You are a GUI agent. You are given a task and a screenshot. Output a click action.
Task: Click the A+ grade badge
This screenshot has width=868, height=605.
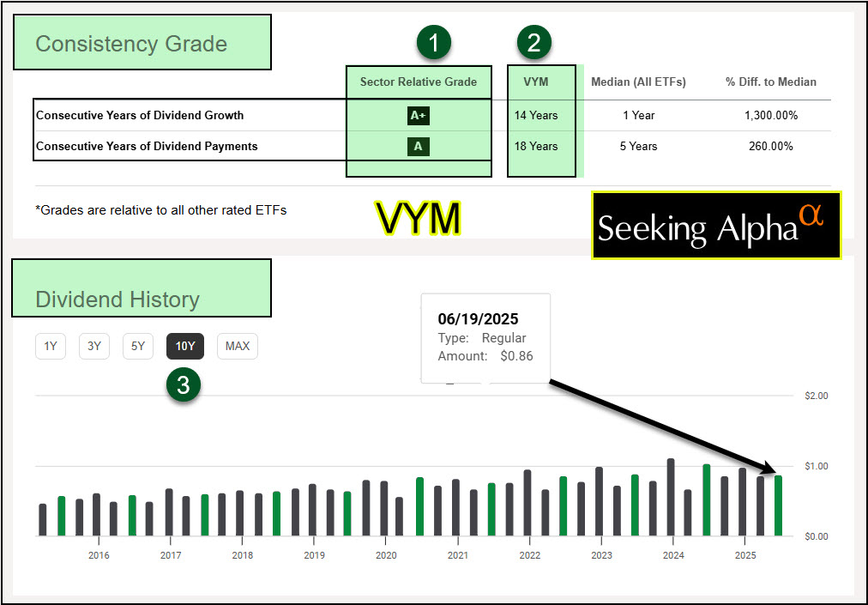pos(419,116)
